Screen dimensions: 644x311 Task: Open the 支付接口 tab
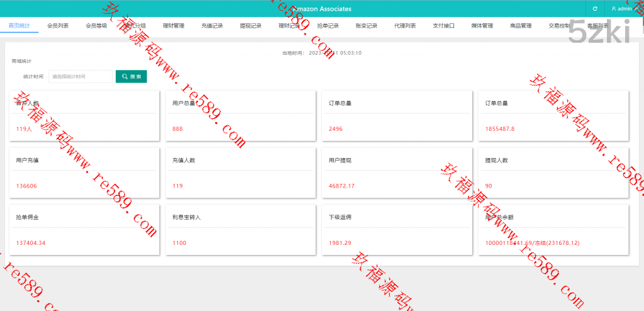(443, 26)
